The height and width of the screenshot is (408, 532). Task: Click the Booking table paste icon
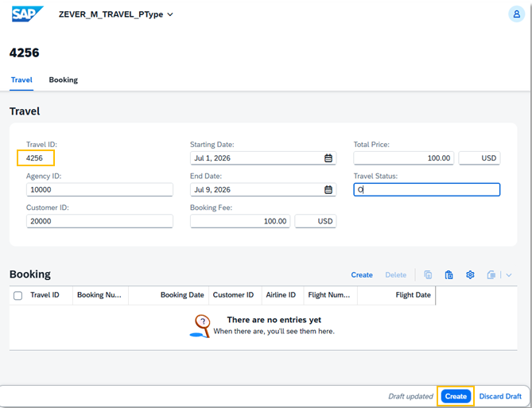pos(449,274)
